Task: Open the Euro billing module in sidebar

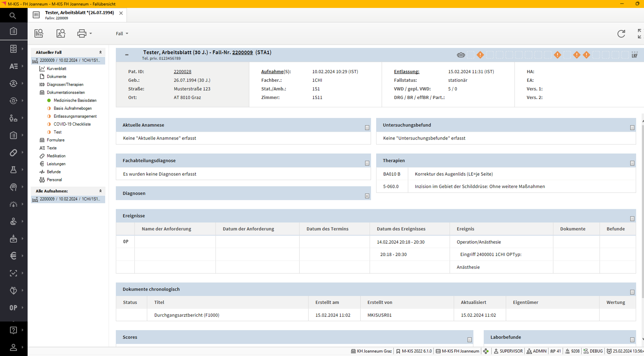Action: pyautogui.click(x=13, y=256)
